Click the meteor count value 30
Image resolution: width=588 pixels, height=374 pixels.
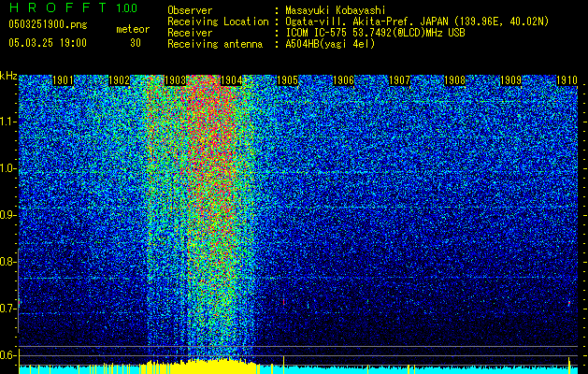136,43
